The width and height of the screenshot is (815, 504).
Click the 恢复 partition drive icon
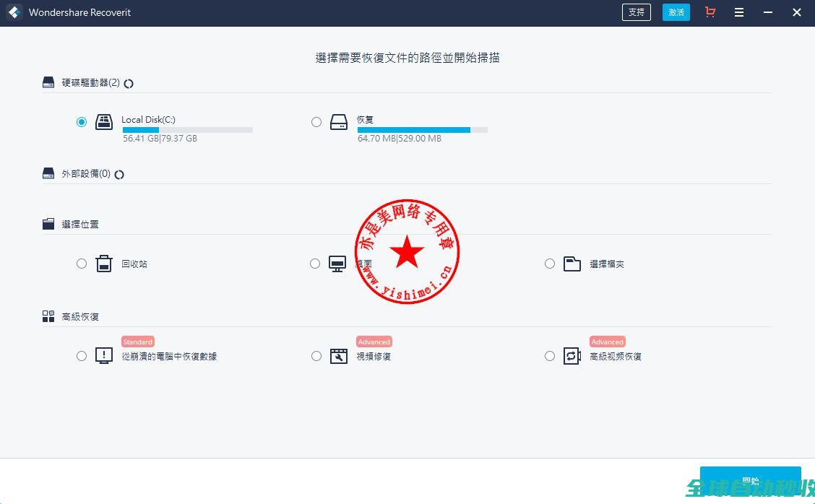(x=339, y=122)
